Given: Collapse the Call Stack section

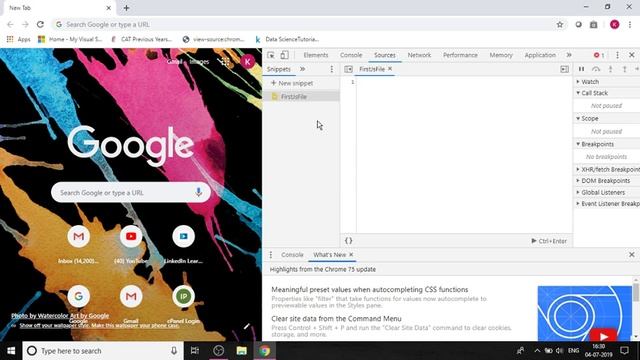Looking at the screenshot, I should click(x=607, y=93).
